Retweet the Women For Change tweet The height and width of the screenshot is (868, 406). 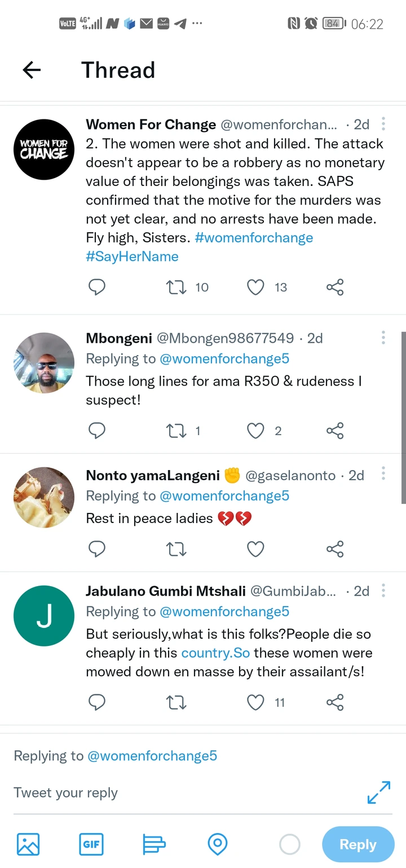[176, 287]
